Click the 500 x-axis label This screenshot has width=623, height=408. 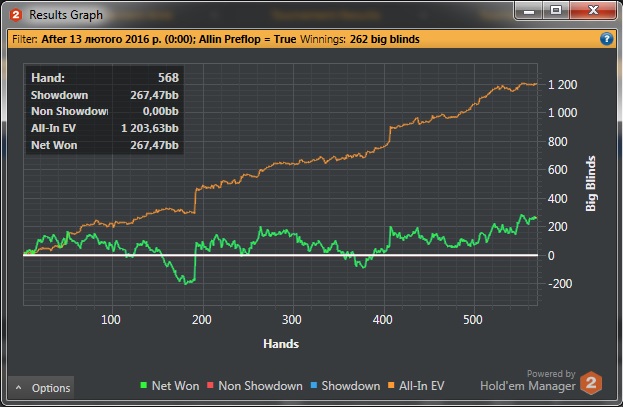(472, 320)
